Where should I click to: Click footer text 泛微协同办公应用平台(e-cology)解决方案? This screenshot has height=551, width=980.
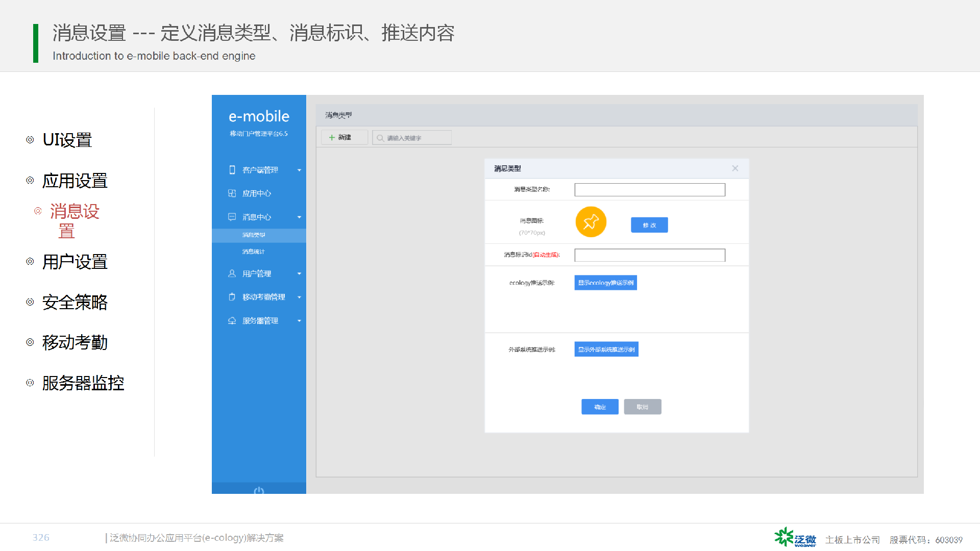pos(197,538)
